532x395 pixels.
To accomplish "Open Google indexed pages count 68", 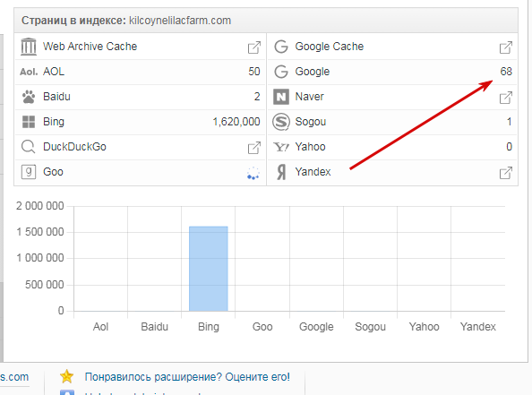I will 506,72.
